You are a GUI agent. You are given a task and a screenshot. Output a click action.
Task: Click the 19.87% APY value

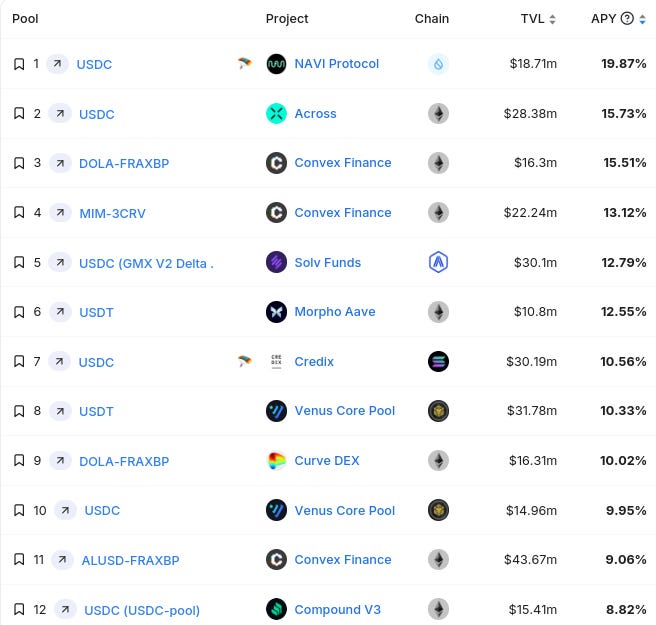pos(623,64)
